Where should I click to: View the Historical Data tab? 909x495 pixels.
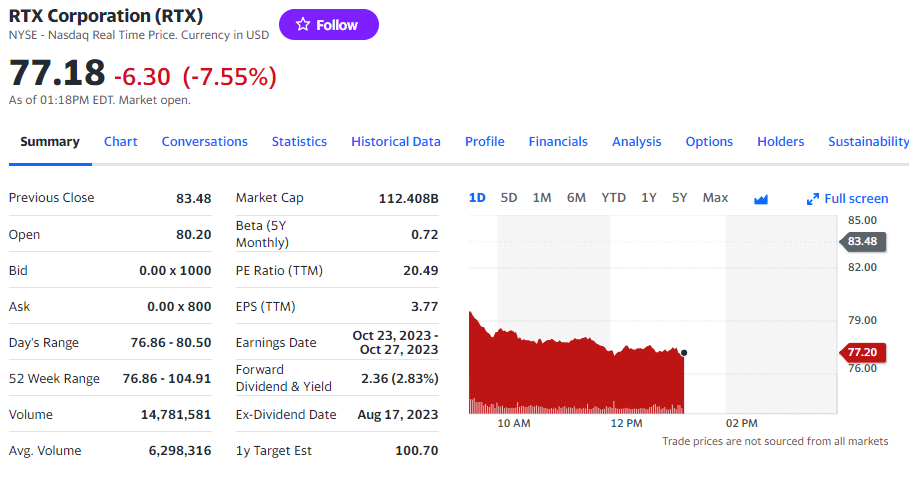tap(395, 141)
